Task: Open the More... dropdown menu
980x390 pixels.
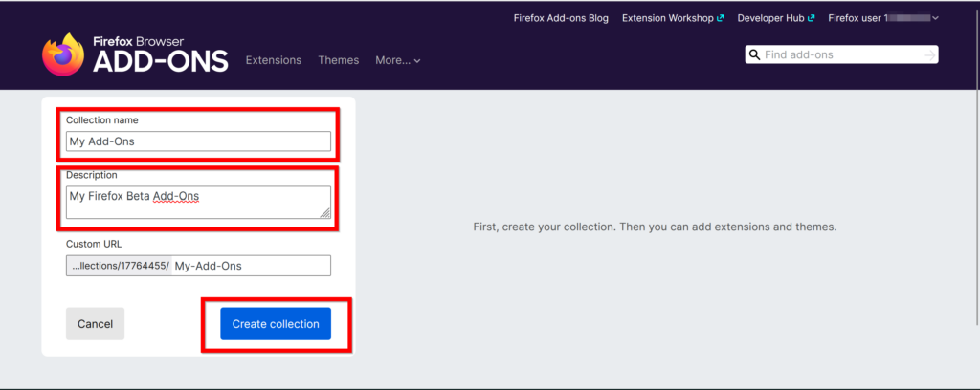Action: [397, 60]
